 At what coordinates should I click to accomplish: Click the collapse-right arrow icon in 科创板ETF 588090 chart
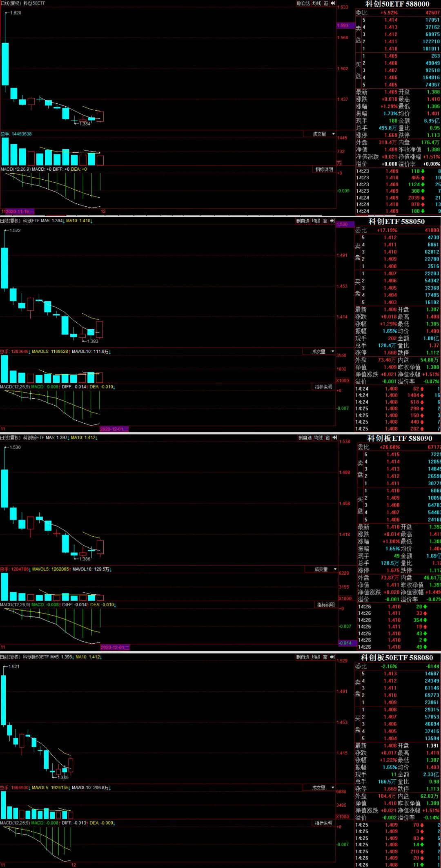click(335, 438)
